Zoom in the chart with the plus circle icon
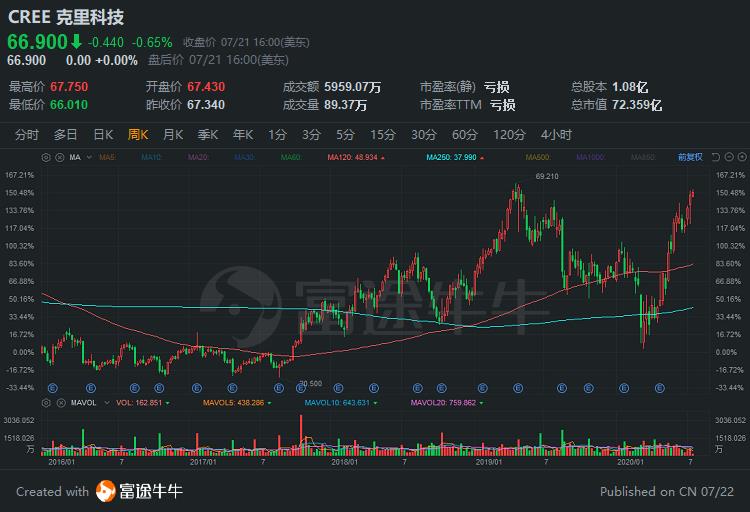Viewport: 750px width, 512px height. point(742,157)
